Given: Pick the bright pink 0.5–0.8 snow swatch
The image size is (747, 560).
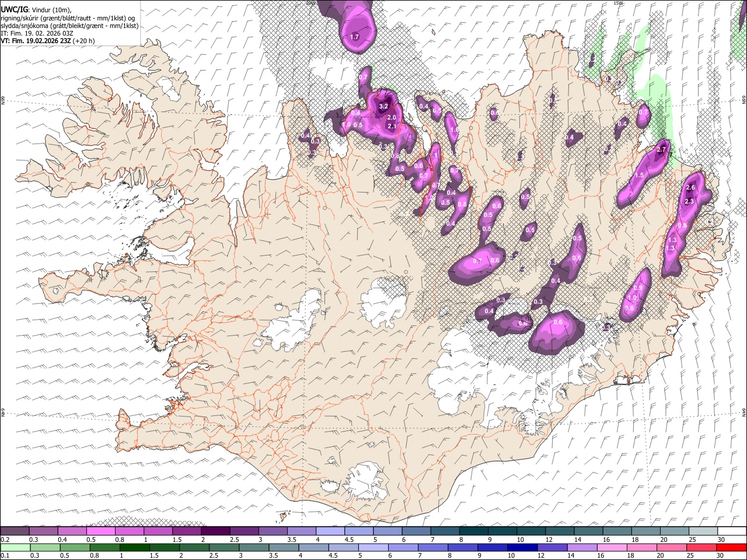Looking at the screenshot, I should click(100, 531).
